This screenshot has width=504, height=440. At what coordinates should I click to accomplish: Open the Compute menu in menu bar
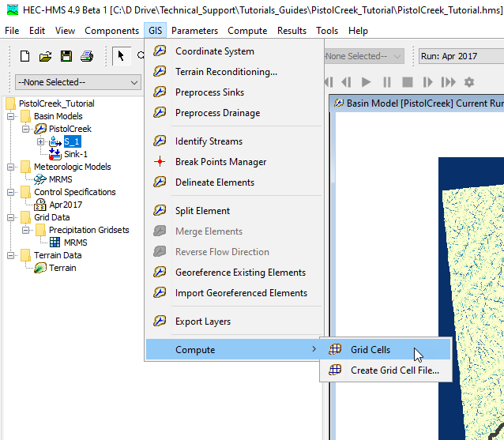(247, 31)
